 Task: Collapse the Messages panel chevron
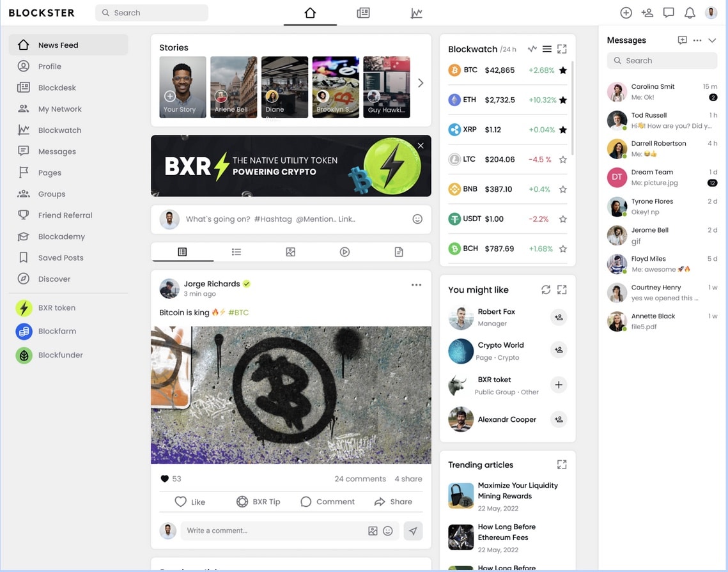tap(712, 40)
